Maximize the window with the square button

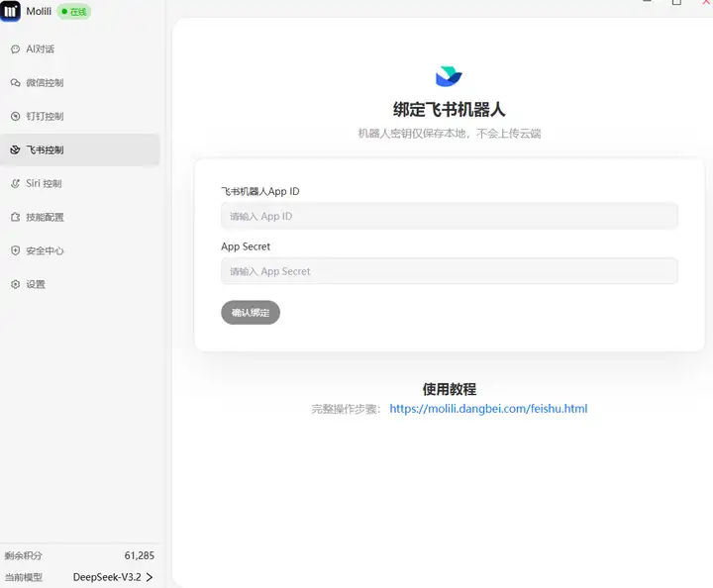[676, 2]
